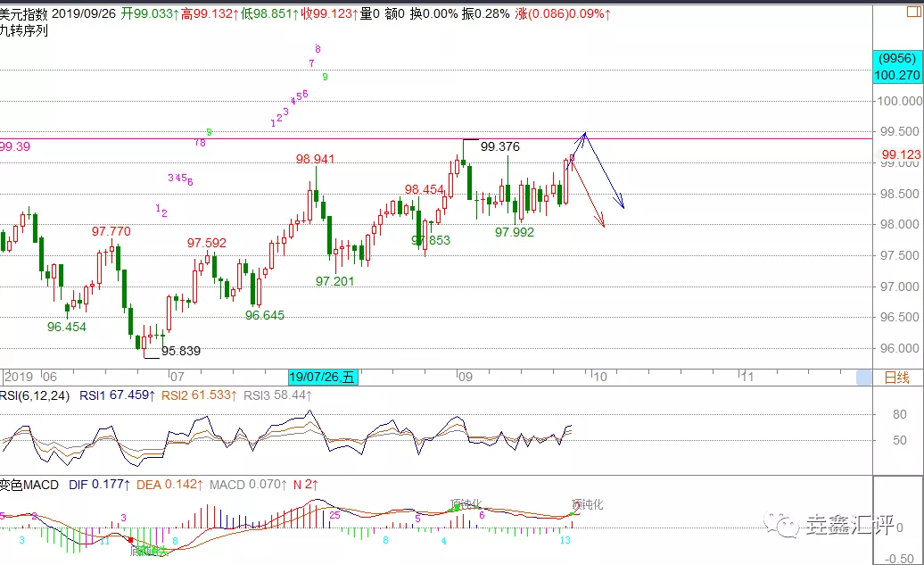924x565 pixels.
Task: Select the 日线 period button
Action: coord(897,378)
